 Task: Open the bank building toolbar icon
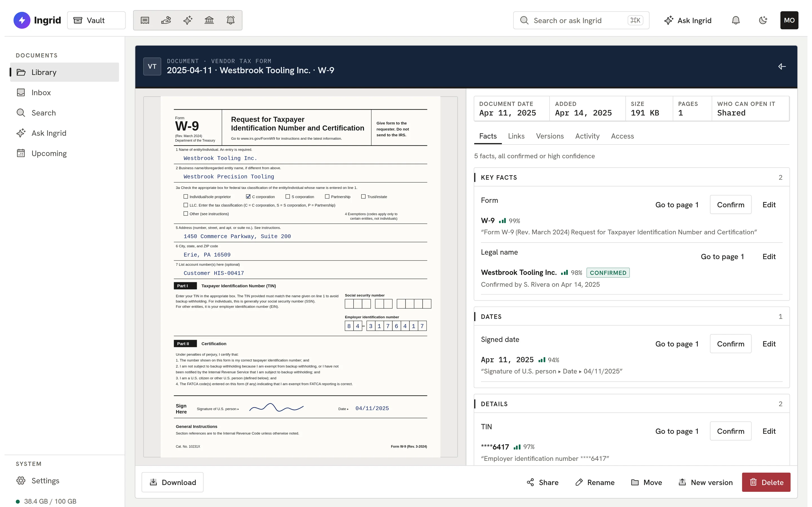[x=209, y=21]
